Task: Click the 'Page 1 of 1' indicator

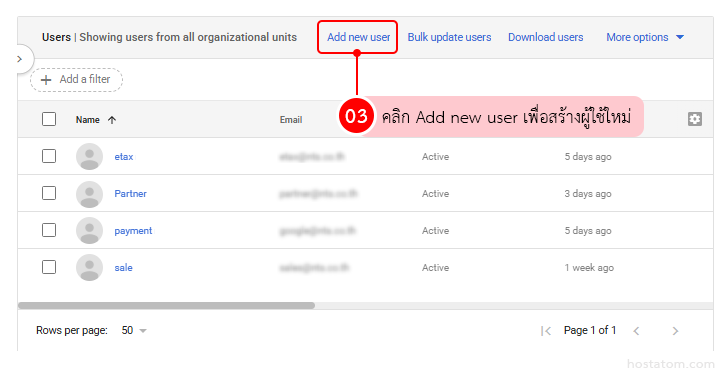Action: [590, 330]
